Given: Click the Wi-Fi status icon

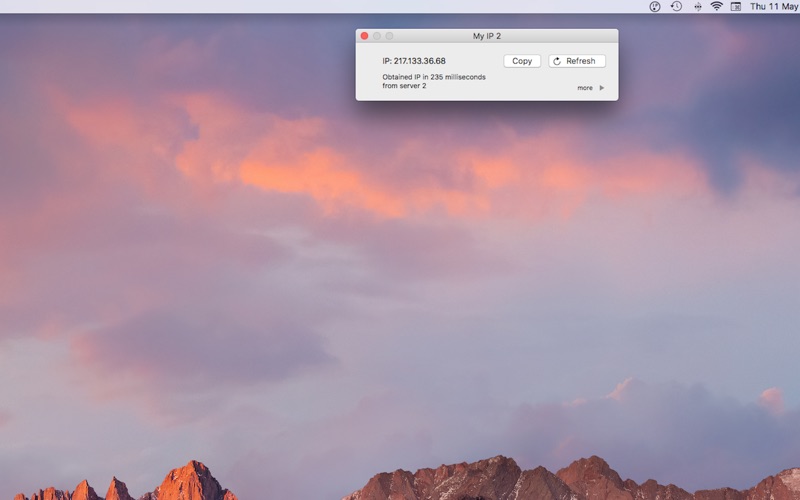Looking at the screenshot, I should [x=716, y=6].
